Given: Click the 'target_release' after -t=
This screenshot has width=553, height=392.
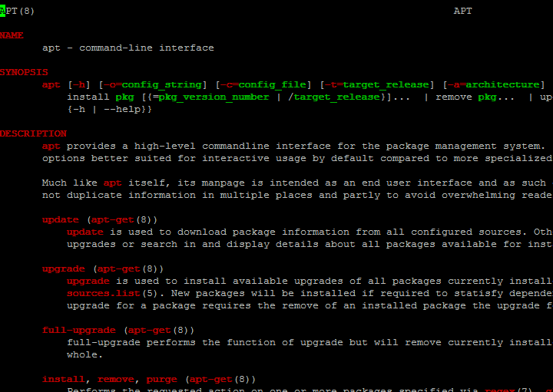Looking at the screenshot, I should click(x=386, y=85).
